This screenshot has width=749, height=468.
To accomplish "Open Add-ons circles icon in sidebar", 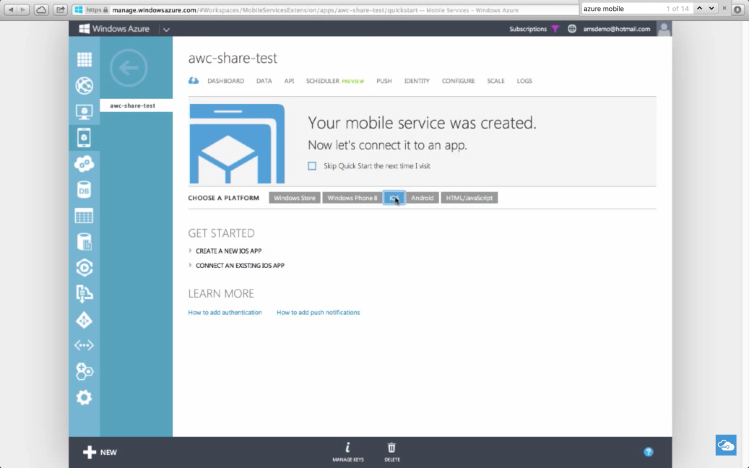I will click(84, 372).
